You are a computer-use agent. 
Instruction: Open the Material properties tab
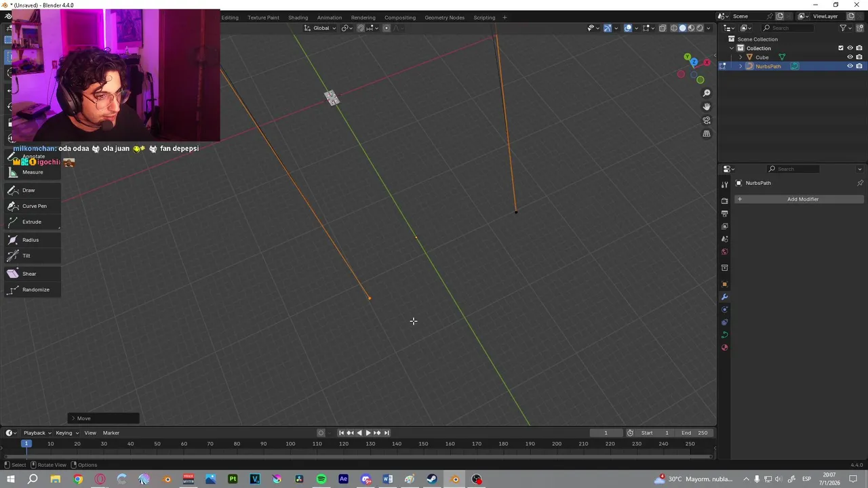pyautogui.click(x=724, y=348)
